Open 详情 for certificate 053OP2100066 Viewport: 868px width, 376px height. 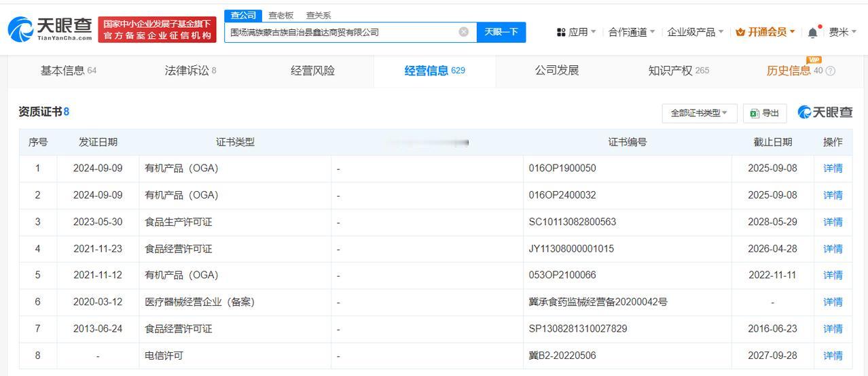pyautogui.click(x=833, y=275)
